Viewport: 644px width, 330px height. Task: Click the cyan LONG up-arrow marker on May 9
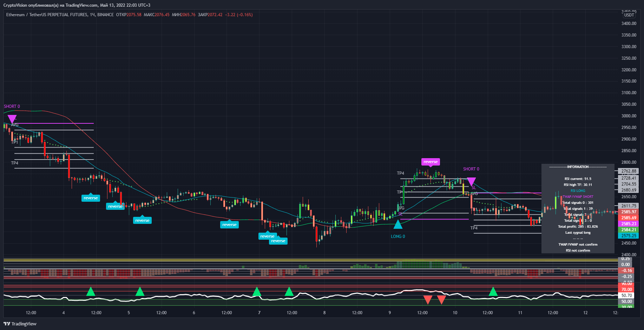coord(398,224)
